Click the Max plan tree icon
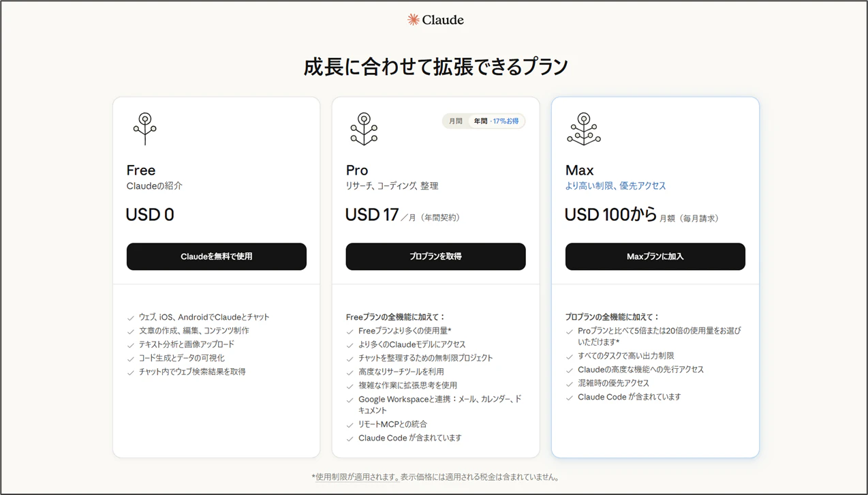868x495 pixels. point(584,129)
